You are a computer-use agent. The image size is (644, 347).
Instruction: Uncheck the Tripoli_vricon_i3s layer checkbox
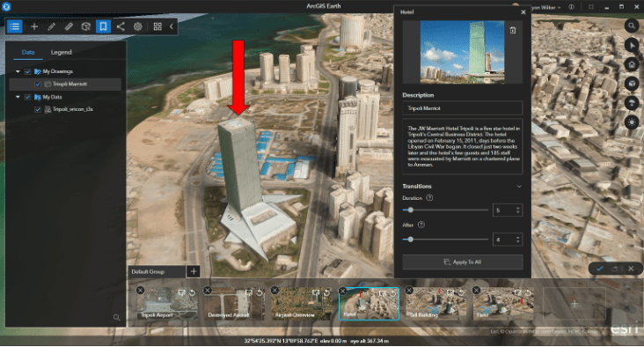pyautogui.click(x=38, y=110)
